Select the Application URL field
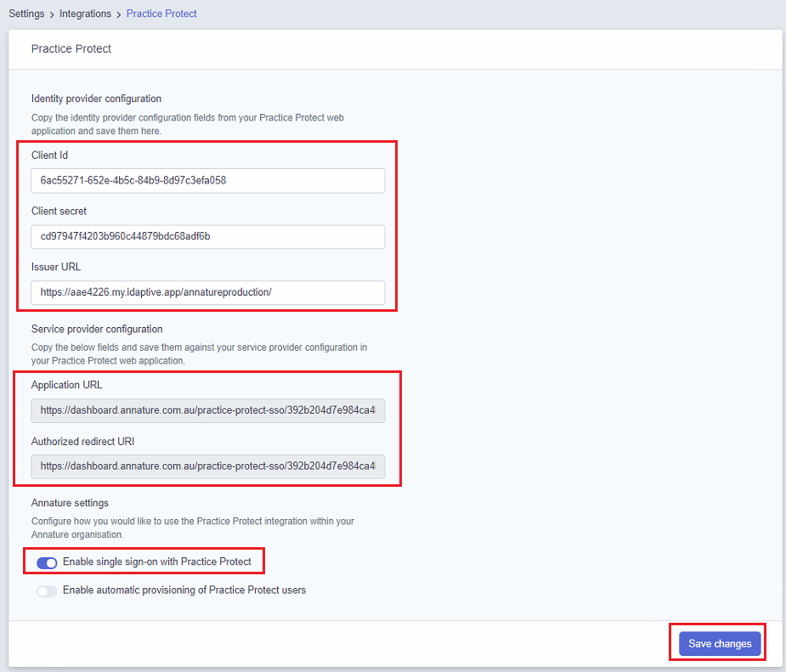This screenshot has width=786, height=672. 207,410
